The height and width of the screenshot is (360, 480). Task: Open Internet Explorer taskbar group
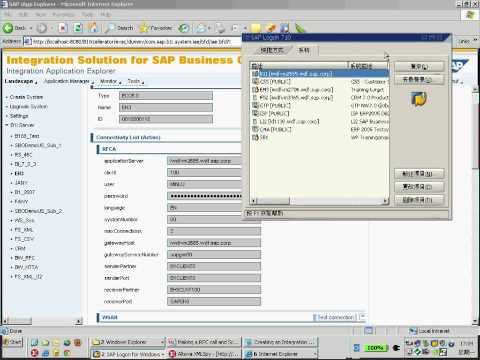tap(281, 354)
